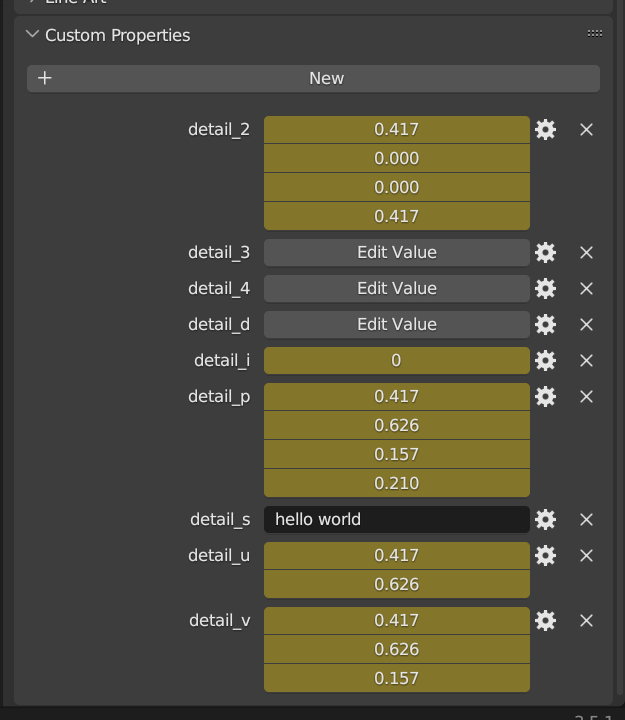Click detail_v second value 0.626

pos(397,649)
